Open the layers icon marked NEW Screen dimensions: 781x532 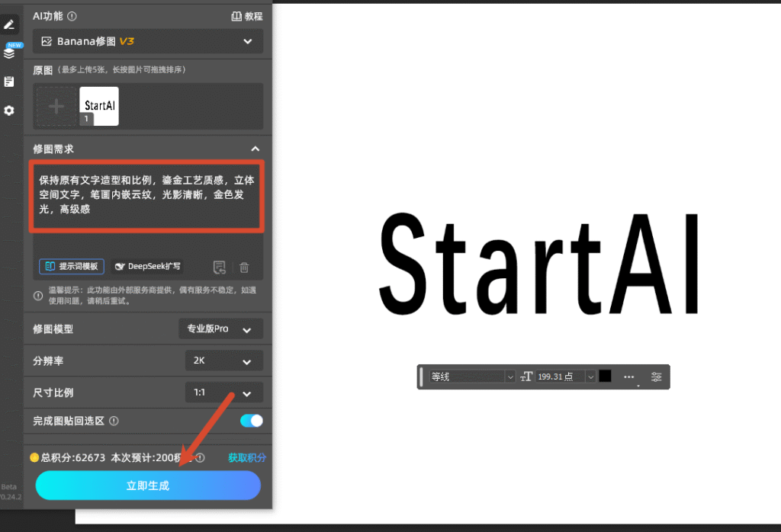tap(9, 53)
